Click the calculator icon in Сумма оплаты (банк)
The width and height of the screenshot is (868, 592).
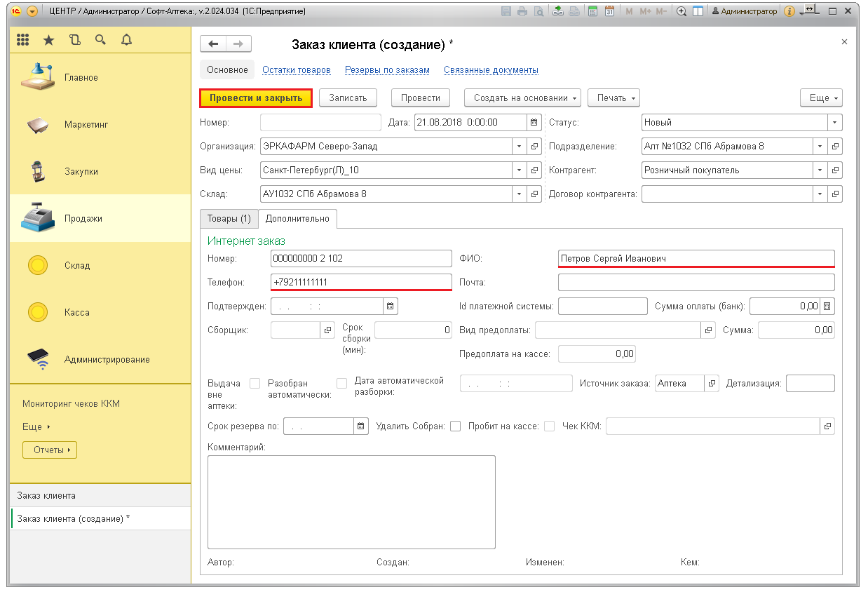827,306
